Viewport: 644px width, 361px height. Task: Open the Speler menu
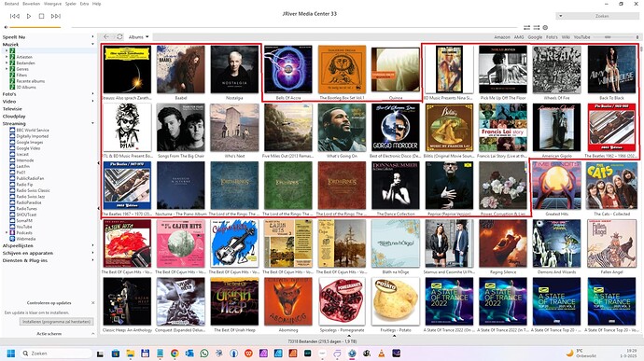71,4
